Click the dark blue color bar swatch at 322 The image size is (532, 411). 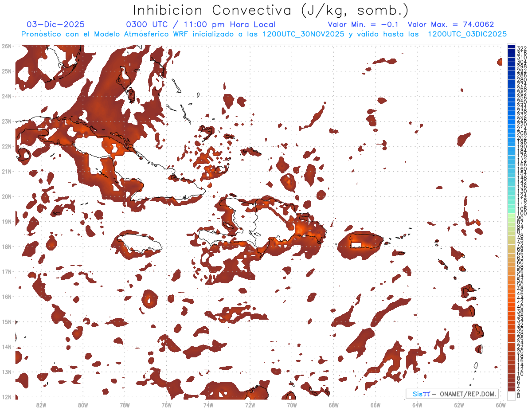[x=511, y=47]
